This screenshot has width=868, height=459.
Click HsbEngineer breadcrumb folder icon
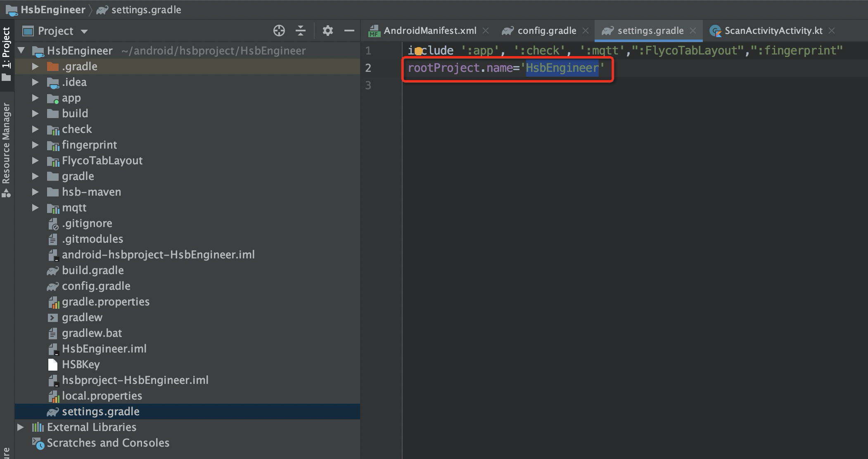(12, 10)
